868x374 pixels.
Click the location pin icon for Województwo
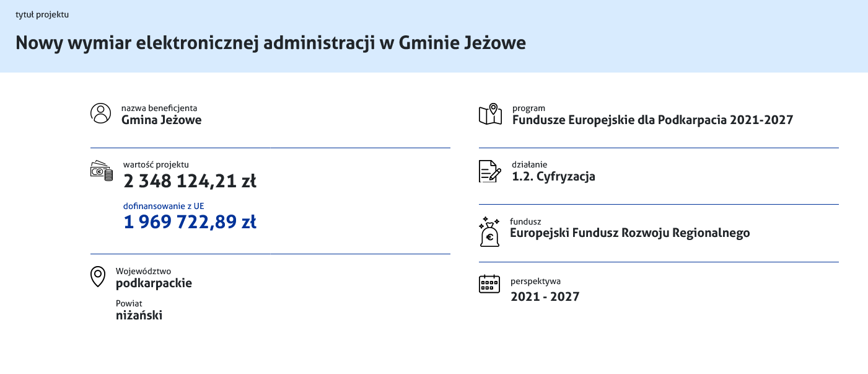[x=98, y=277]
